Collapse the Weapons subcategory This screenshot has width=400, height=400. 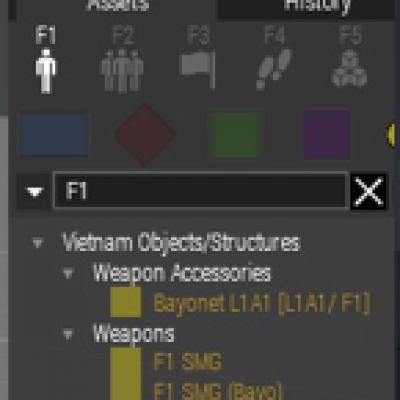pos(68,334)
